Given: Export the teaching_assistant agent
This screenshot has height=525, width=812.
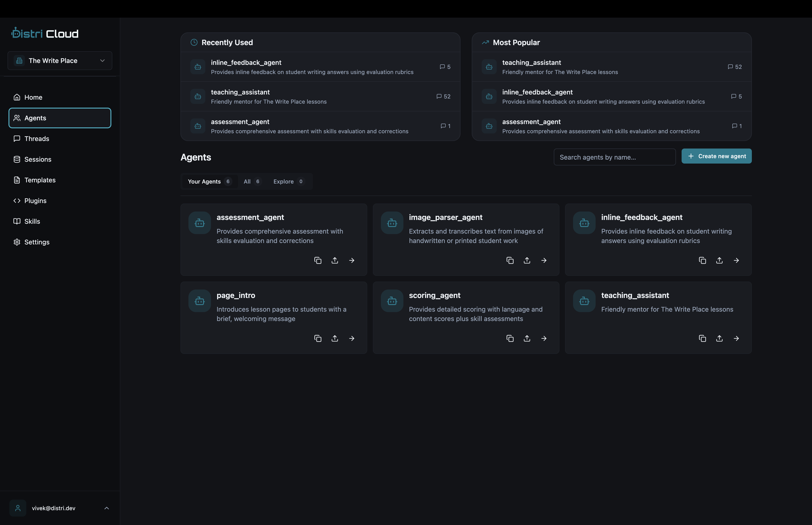Looking at the screenshot, I should 719,338.
